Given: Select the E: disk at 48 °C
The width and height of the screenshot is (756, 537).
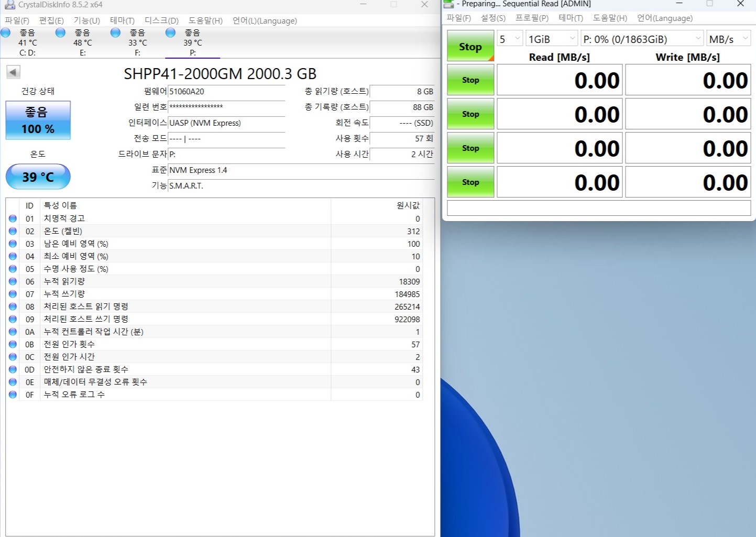Looking at the screenshot, I should (x=82, y=42).
